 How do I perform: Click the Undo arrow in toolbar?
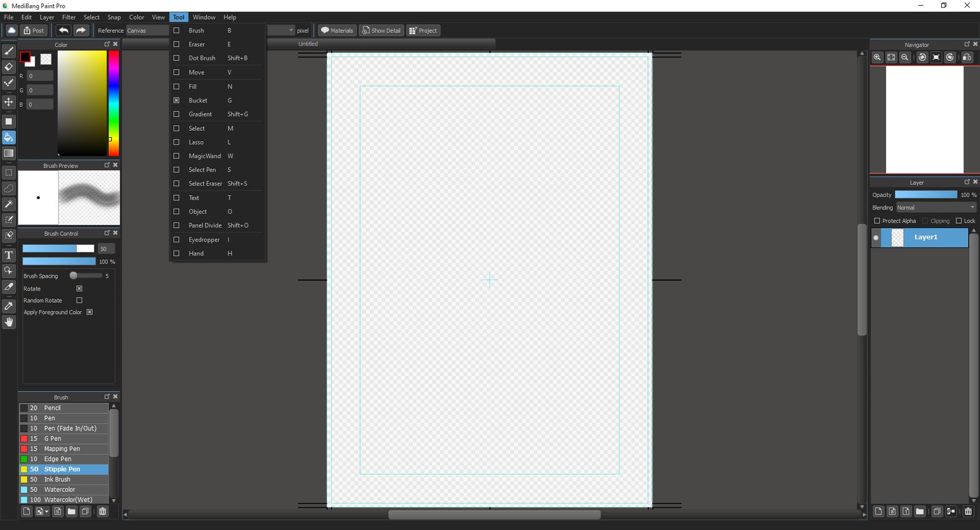pyautogui.click(x=63, y=30)
